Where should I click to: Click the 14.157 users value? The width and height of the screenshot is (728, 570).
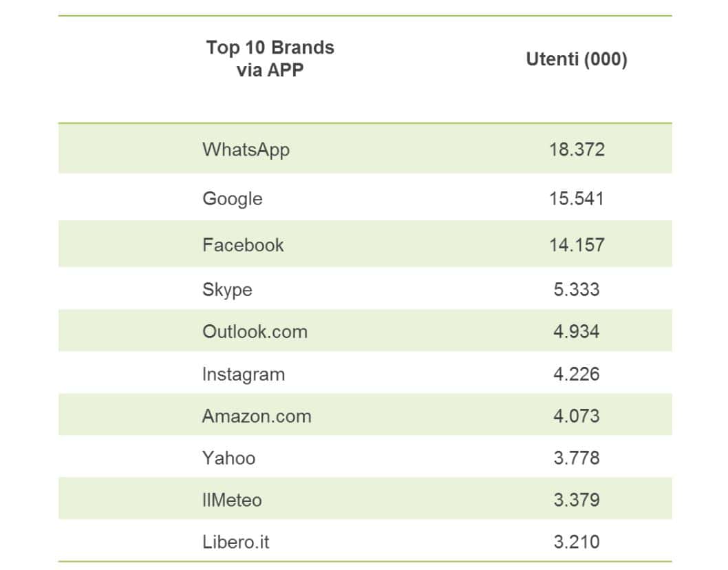tap(577, 245)
